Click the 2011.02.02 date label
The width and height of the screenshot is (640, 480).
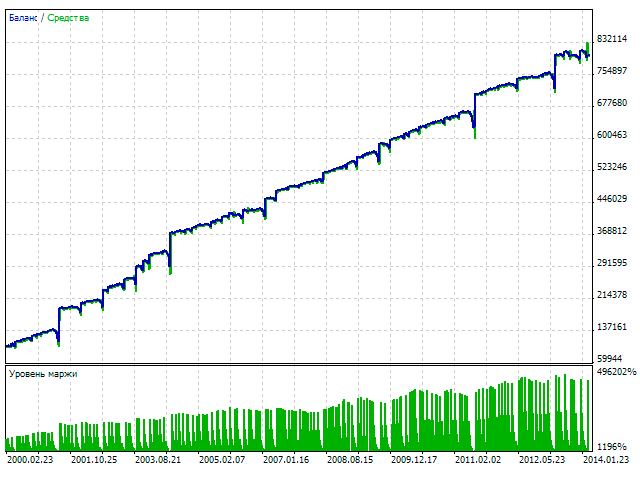tap(478, 460)
